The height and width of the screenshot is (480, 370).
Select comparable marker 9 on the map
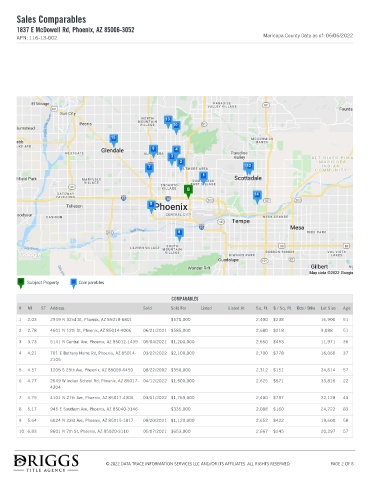(x=153, y=151)
